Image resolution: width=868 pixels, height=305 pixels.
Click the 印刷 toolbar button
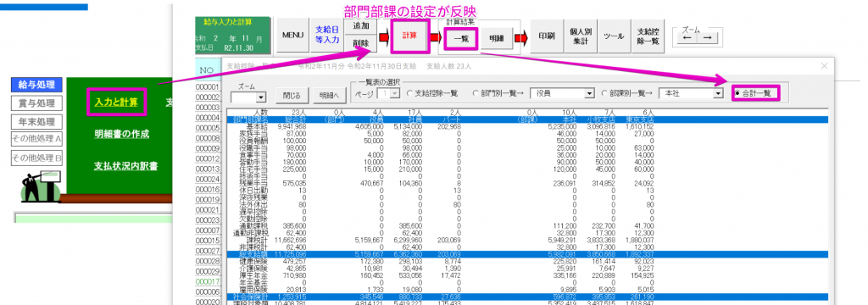point(547,36)
